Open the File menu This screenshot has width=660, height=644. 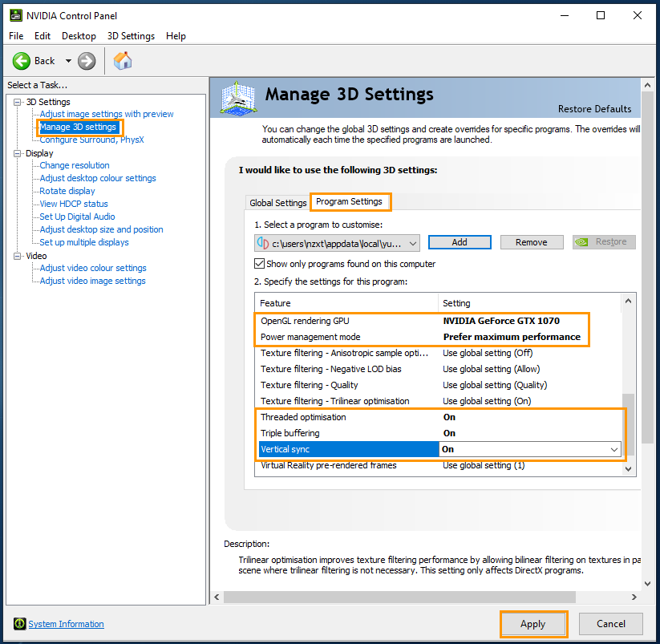tap(16, 36)
